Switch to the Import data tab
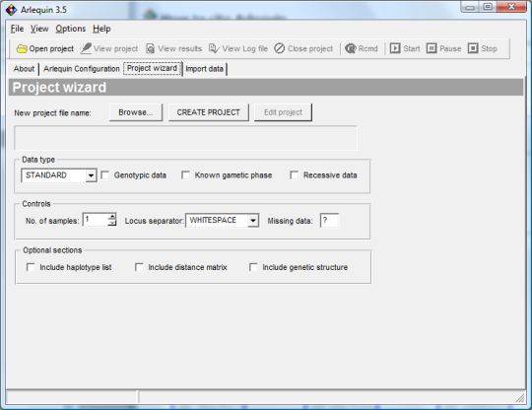The width and height of the screenshot is (532, 410). (205, 69)
